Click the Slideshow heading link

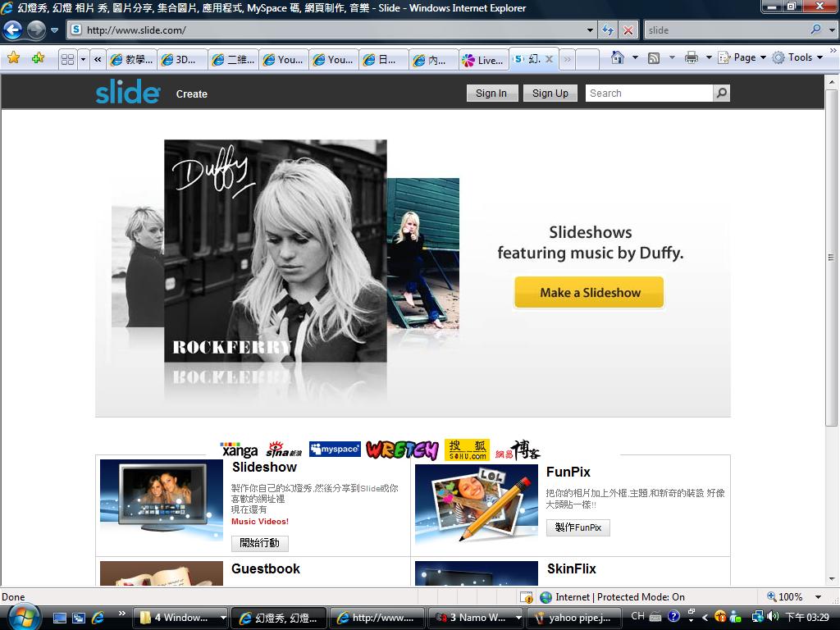[265, 467]
